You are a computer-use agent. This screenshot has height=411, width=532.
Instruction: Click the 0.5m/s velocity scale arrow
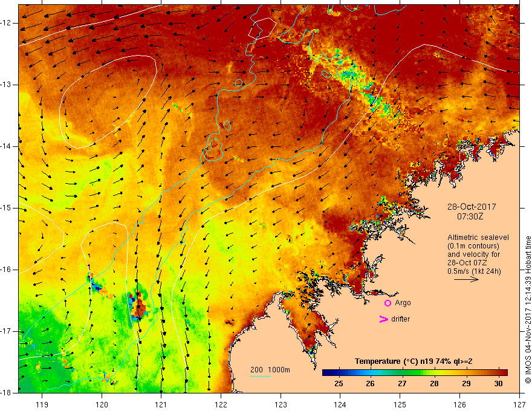[466, 279]
